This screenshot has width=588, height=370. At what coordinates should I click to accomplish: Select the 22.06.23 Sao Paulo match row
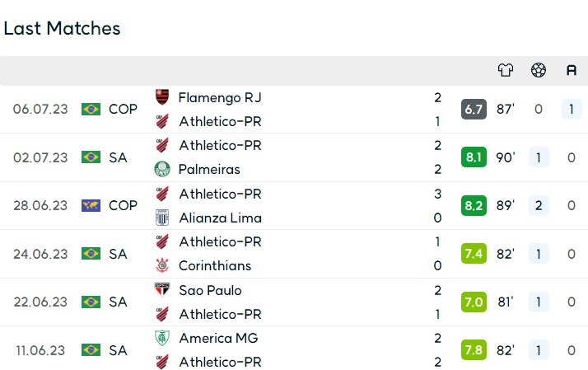294,302
